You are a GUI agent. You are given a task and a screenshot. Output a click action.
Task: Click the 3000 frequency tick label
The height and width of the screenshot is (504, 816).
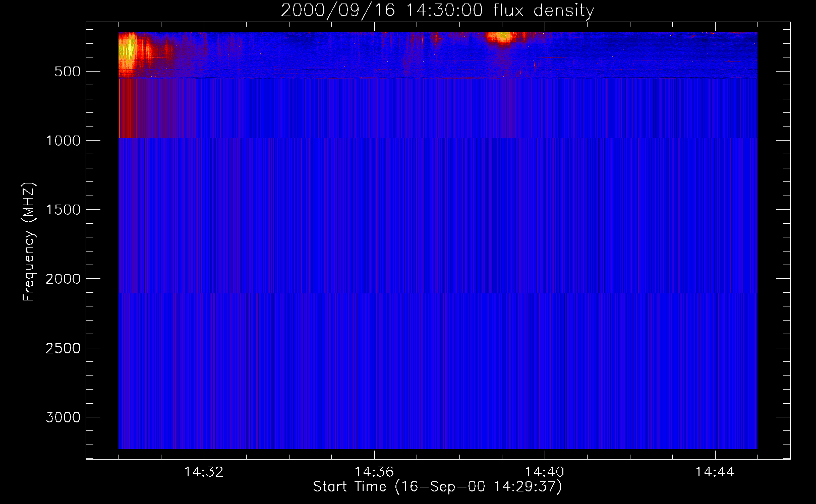coord(63,417)
